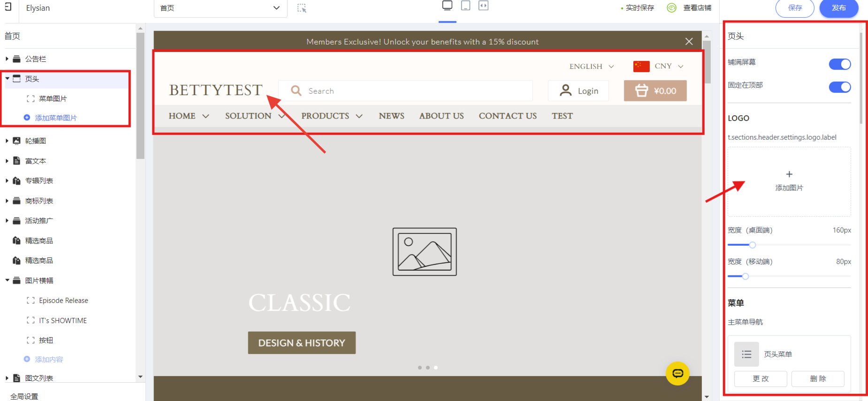Click the 添加图片 logo upload area

point(789,181)
